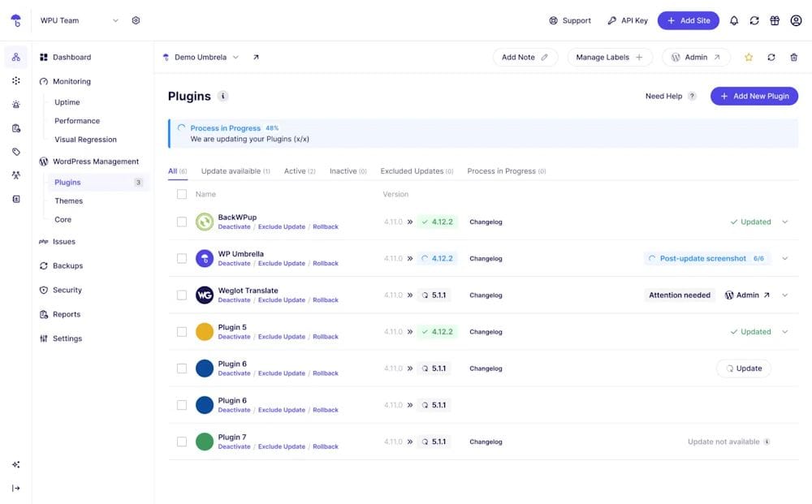Switch to the Update available tab
Viewport: 812px width, 504px height.
coord(235,171)
